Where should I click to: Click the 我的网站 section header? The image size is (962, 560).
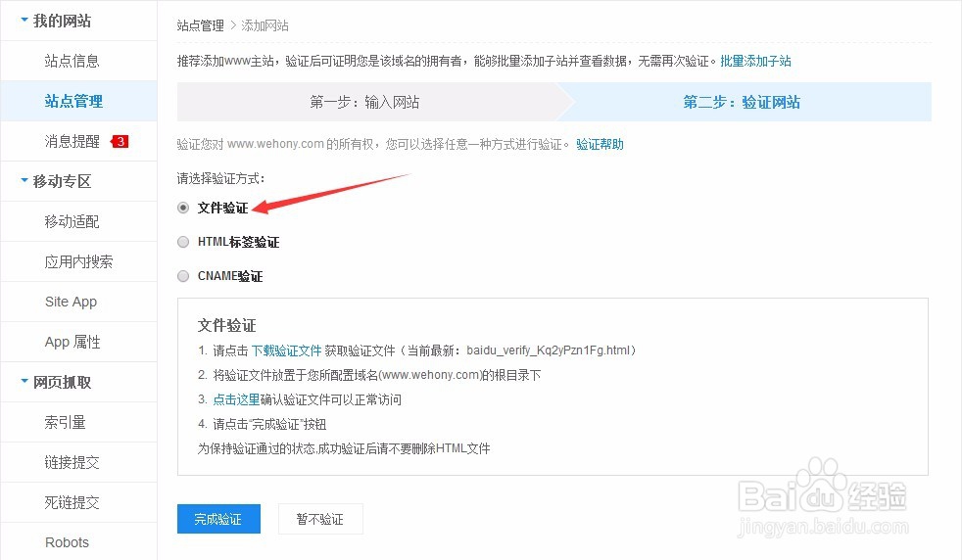coord(62,21)
